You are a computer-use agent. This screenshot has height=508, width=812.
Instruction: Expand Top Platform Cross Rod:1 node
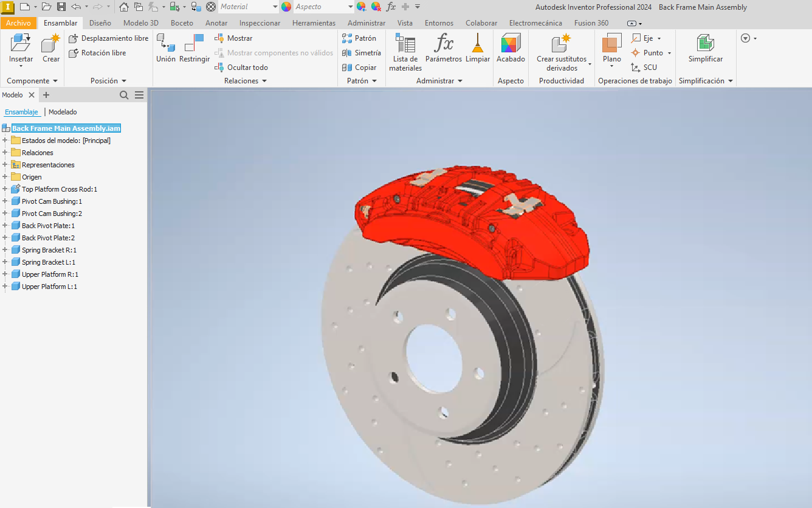pyautogui.click(x=5, y=189)
